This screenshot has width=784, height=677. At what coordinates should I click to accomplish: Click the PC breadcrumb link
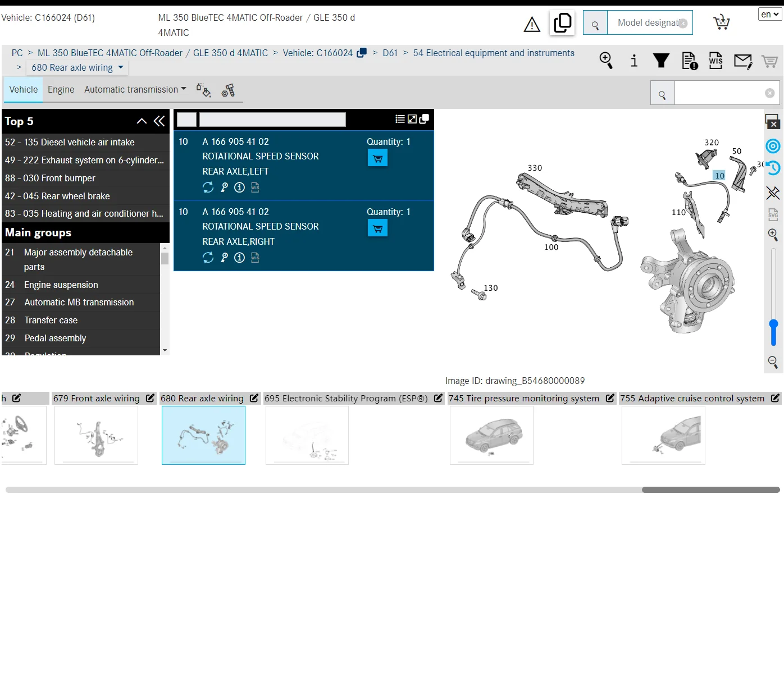[x=17, y=53]
